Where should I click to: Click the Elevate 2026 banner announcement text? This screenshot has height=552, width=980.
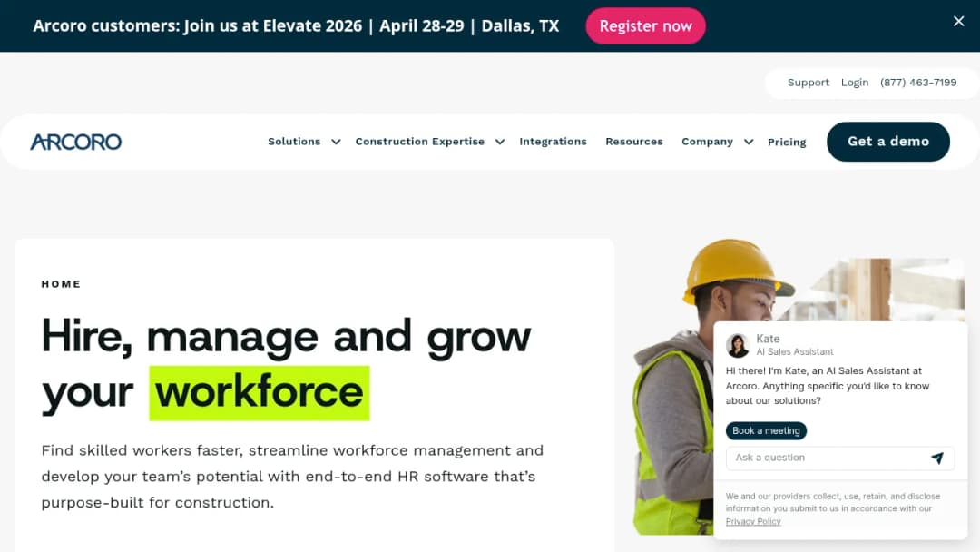(x=296, y=26)
